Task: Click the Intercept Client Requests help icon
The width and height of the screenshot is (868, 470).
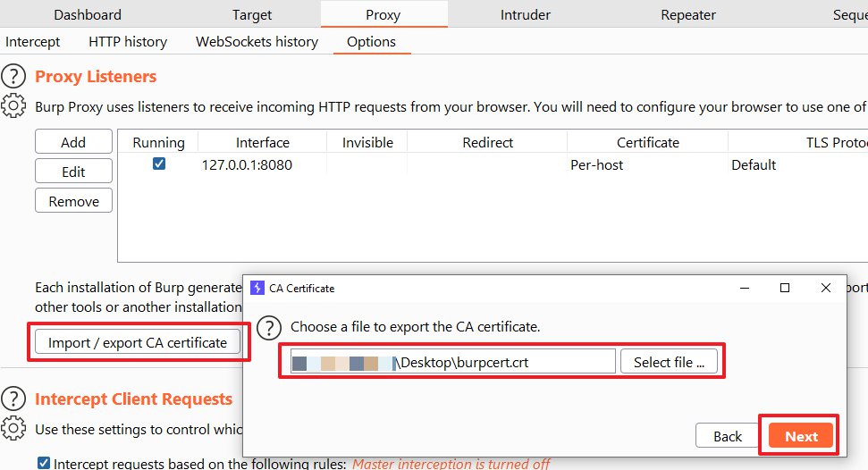Action: 13,399
